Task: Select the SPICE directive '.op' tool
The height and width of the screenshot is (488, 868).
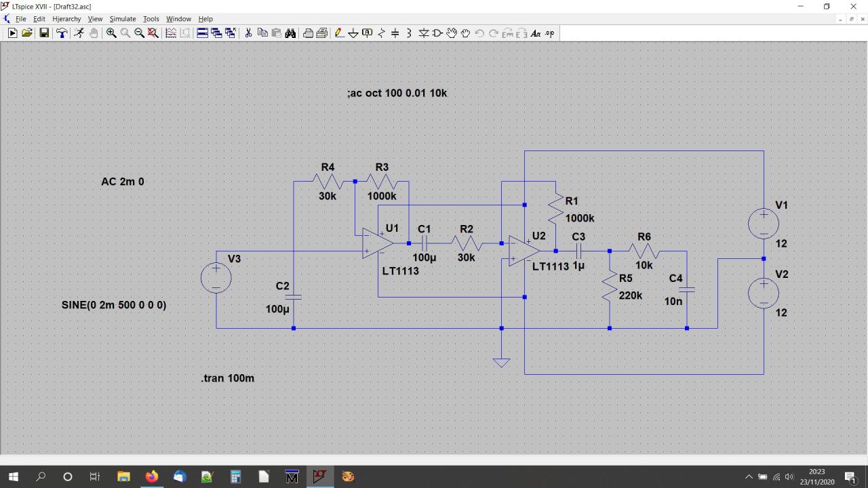Action: [x=550, y=33]
